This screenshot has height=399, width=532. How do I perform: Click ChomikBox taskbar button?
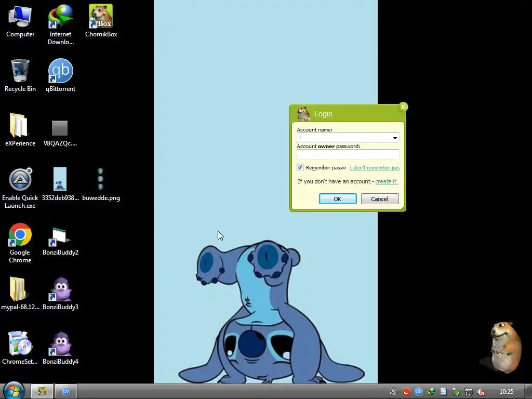(x=42, y=391)
